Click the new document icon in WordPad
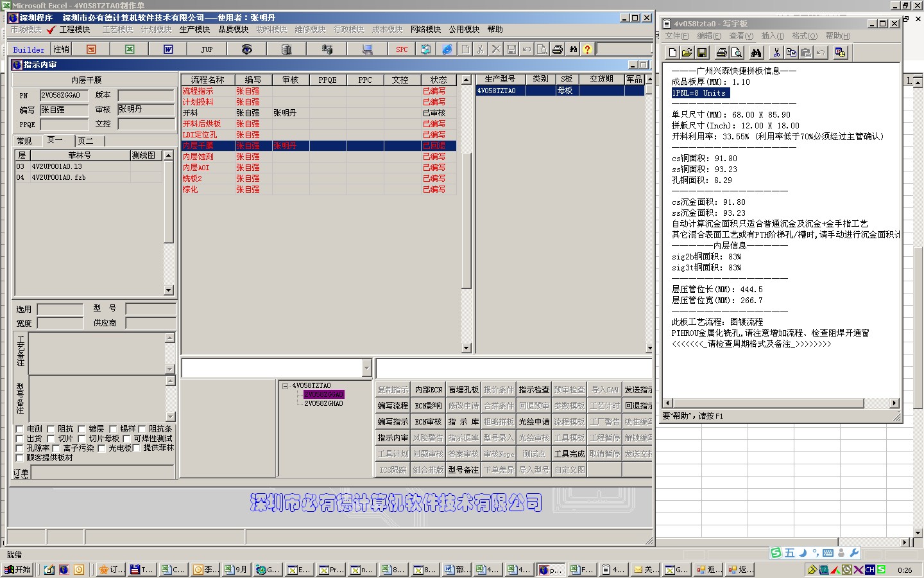Viewport: 924px width, 578px height. click(672, 53)
